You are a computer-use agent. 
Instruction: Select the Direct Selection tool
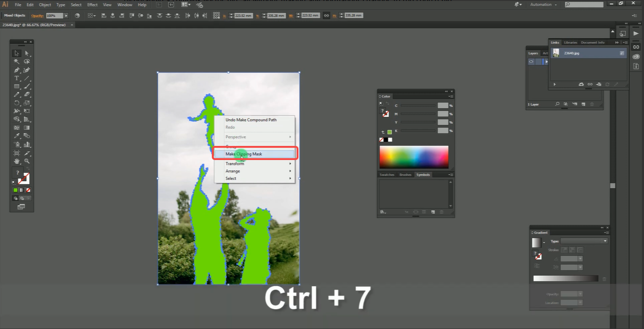pos(27,53)
